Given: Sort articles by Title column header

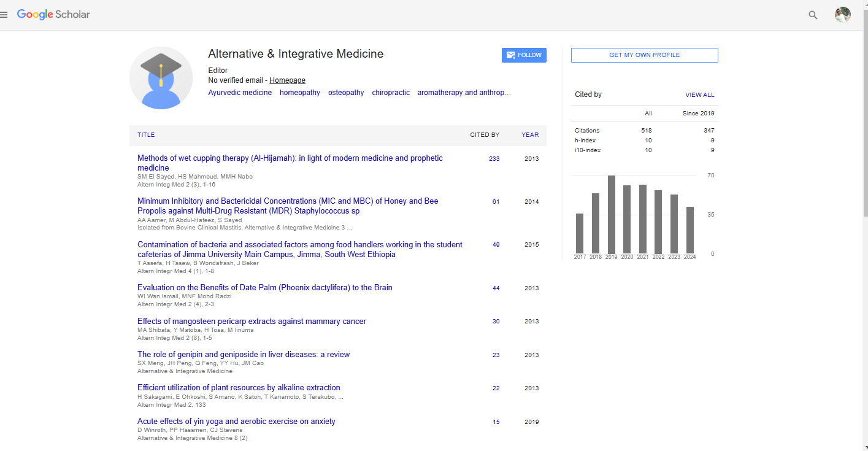Looking at the screenshot, I should pyautogui.click(x=146, y=135).
